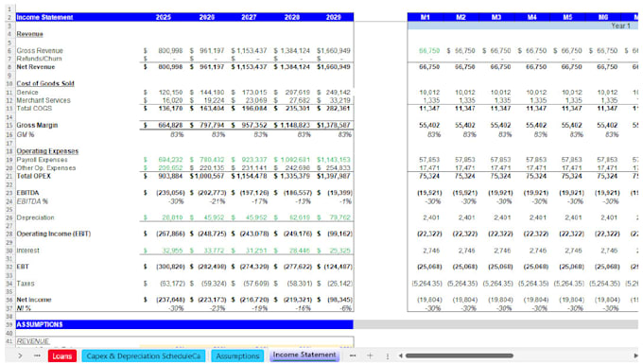
Task: Click the horizontal scrollbar right arrow
Action: [636, 355]
